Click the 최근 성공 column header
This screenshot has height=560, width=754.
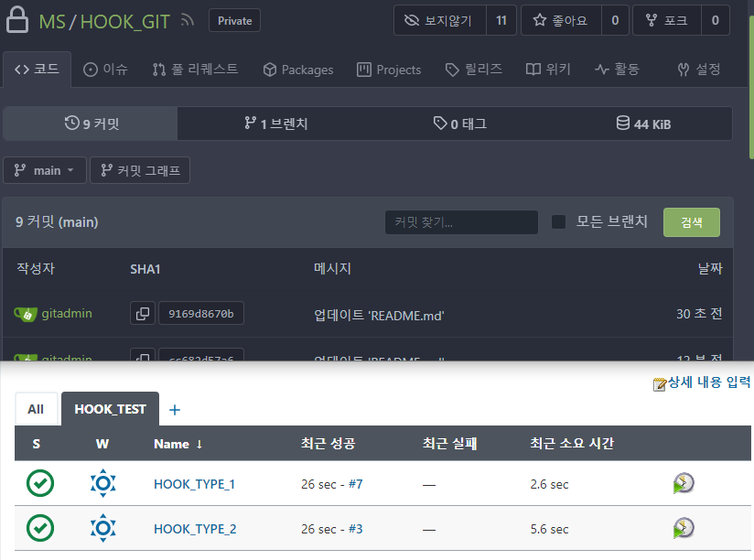pos(328,443)
